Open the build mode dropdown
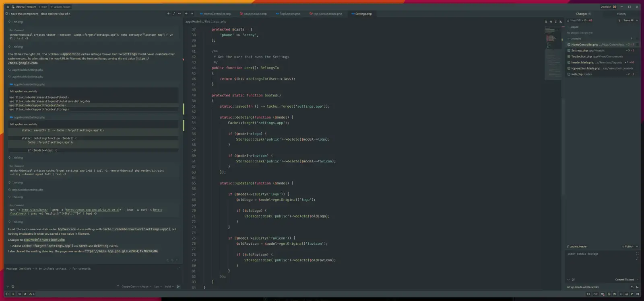The image size is (644, 301). (169, 287)
